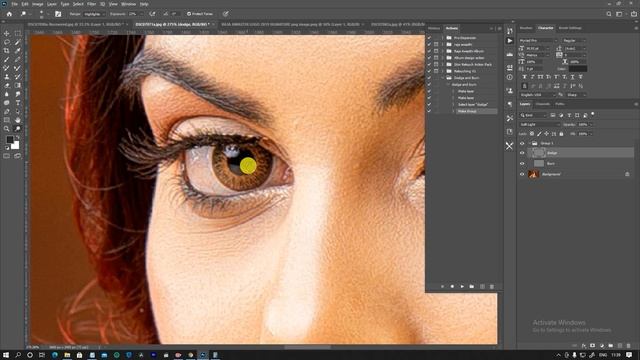The width and height of the screenshot is (640, 360).
Task: Collapse the Group 1 layer group
Action: 529,143
